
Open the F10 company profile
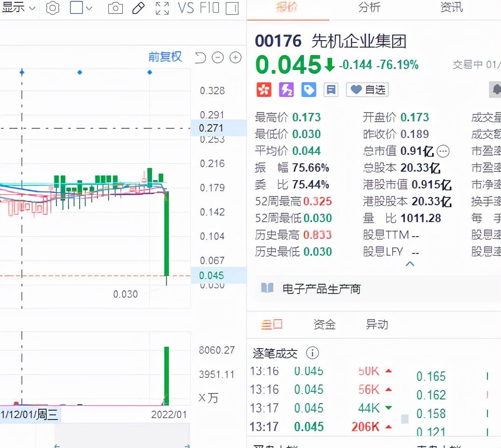tap(209, 8)
